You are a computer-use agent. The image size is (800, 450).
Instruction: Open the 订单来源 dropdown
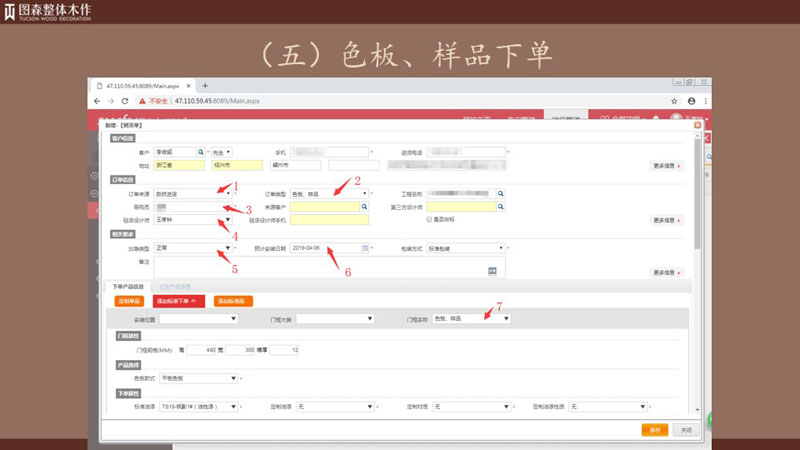(x=228, y=194)
